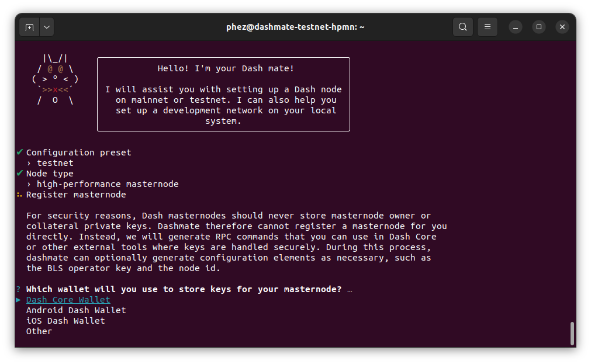The height and width of the screenshot is (364, 591).
Task: Pick the iOS Dash Wallet option
Action: tap(65, 321)
